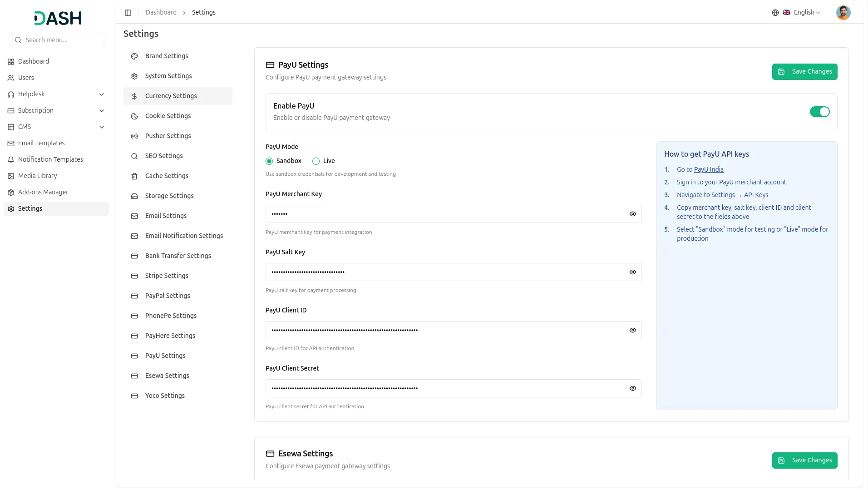
Task: Click the Add-ons Manager package icon
Action: 11,193
